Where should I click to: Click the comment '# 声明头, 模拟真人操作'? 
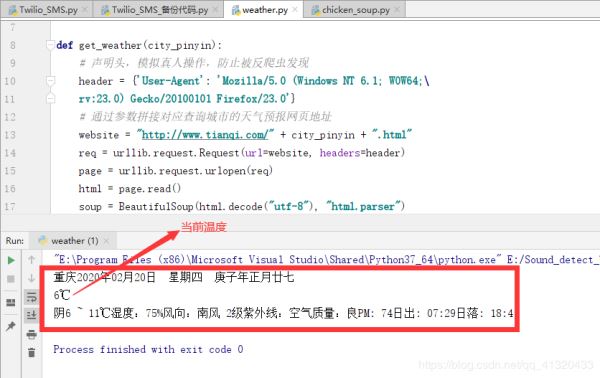click(x=194, y=63)
